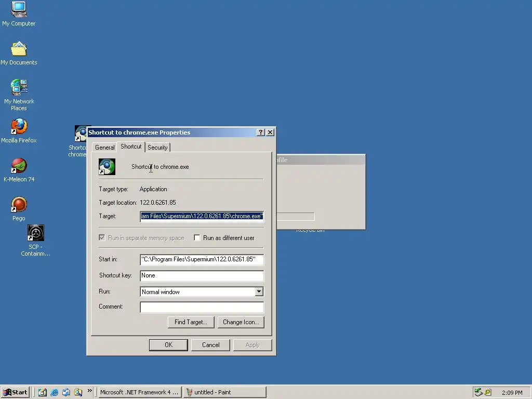Click into the Target field
The image size is (532, 399).
(202, 216)
